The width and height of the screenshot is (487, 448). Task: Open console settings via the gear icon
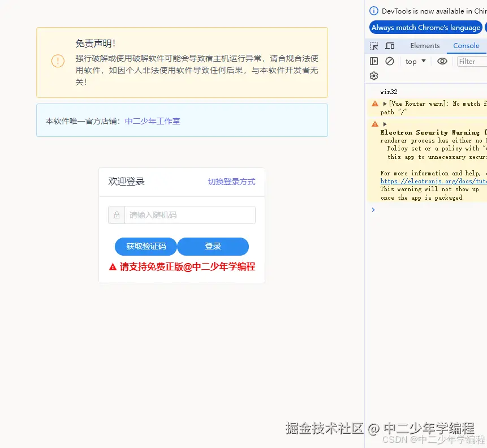(373, 75)
